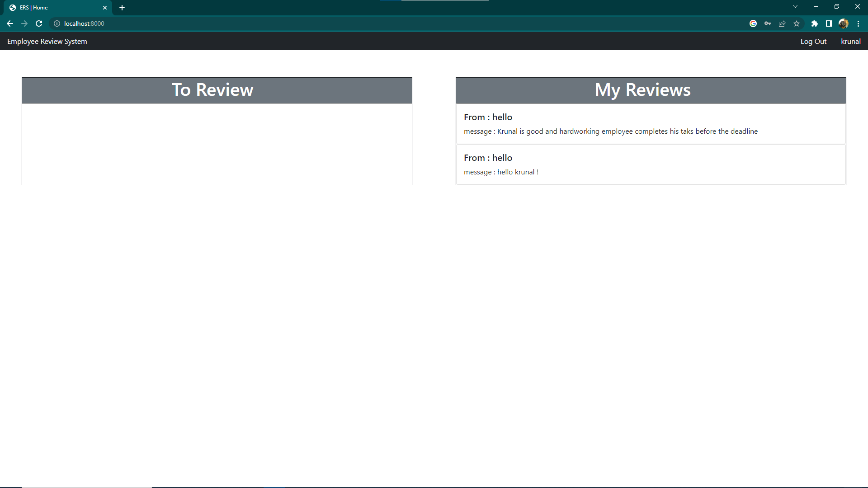Open the extensions puzzle-piece icon
This screenshot has width=868, height=488.
point(815,23)
